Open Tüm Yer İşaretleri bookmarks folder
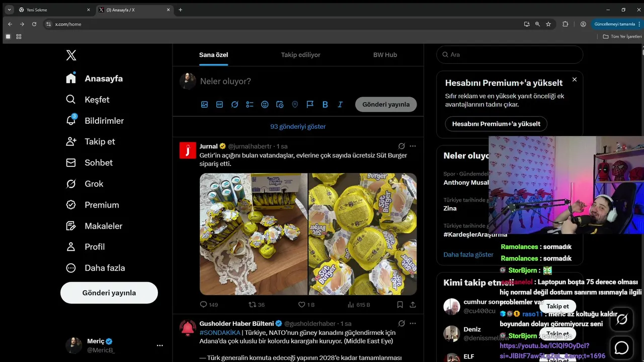Image resolution: width=644 pixels, height=362 pixels. coord(622,37)
